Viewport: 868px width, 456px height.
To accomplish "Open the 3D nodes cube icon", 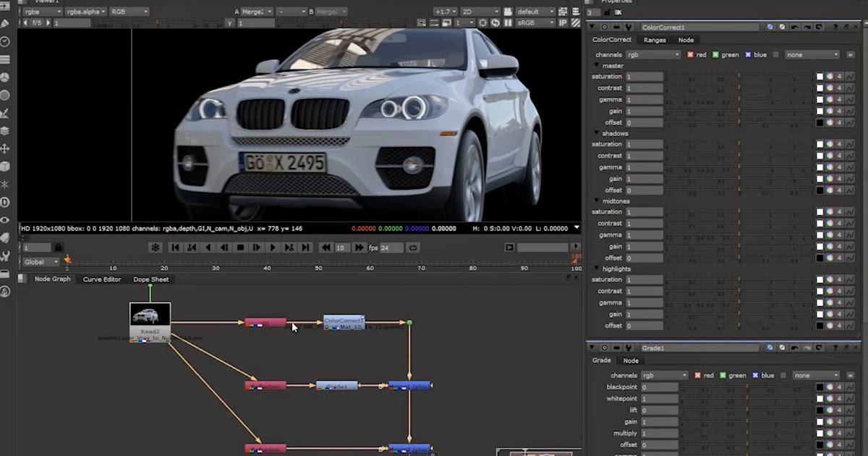I will pos(5,166).
